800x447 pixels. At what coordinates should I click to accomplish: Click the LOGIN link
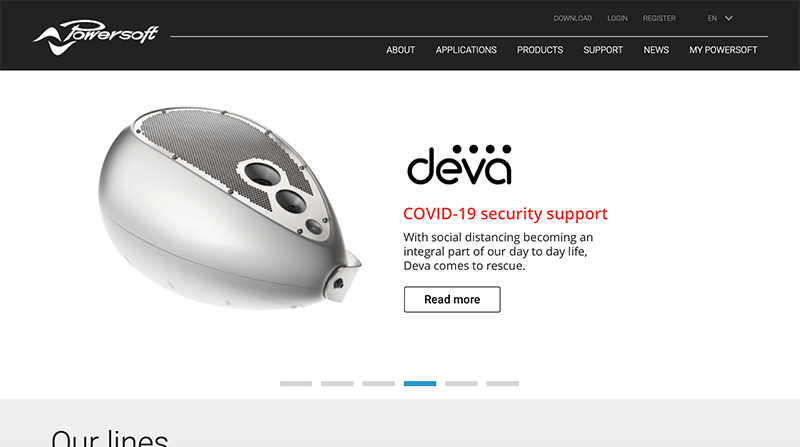click(617, 18)
